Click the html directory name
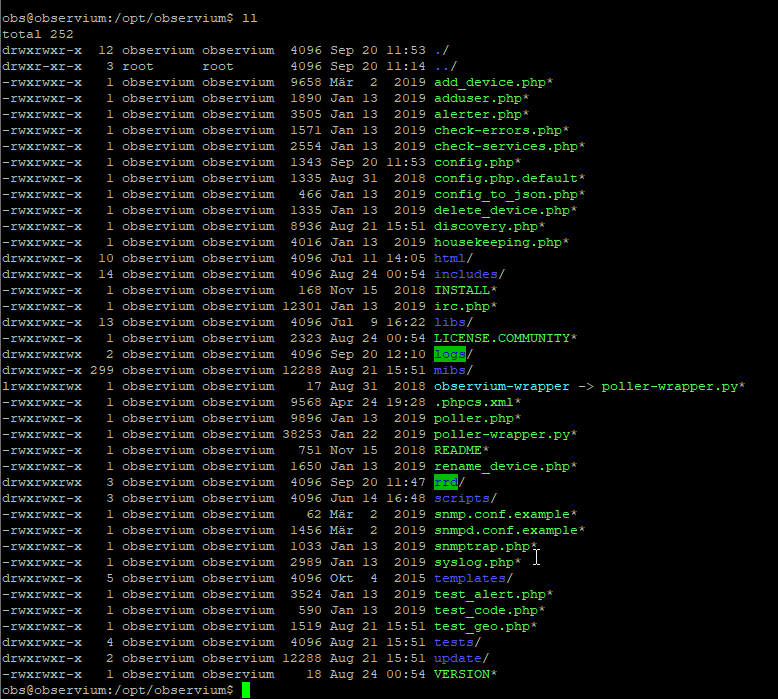 pos(450,258)
